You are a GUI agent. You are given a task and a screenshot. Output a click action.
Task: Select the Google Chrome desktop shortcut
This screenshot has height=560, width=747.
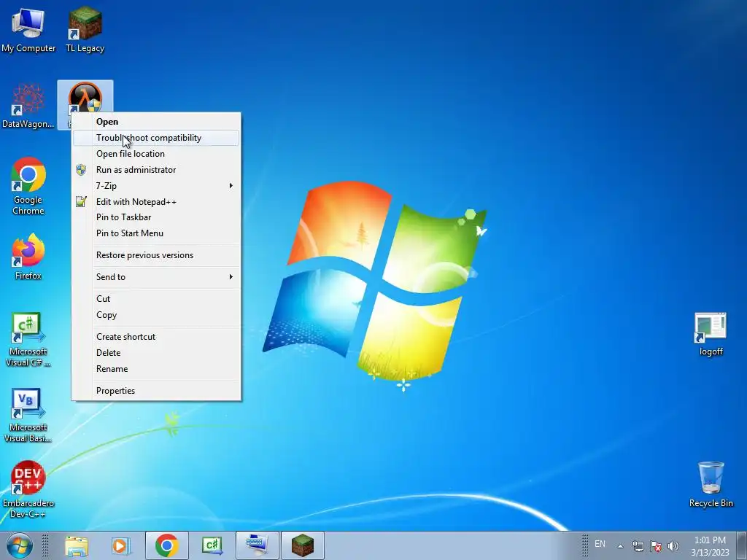28,186
